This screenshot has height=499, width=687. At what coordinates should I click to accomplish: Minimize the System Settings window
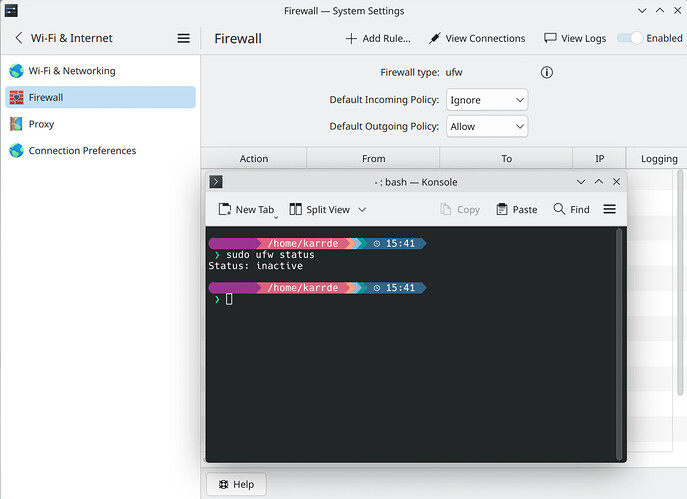(x=642, y=11)
